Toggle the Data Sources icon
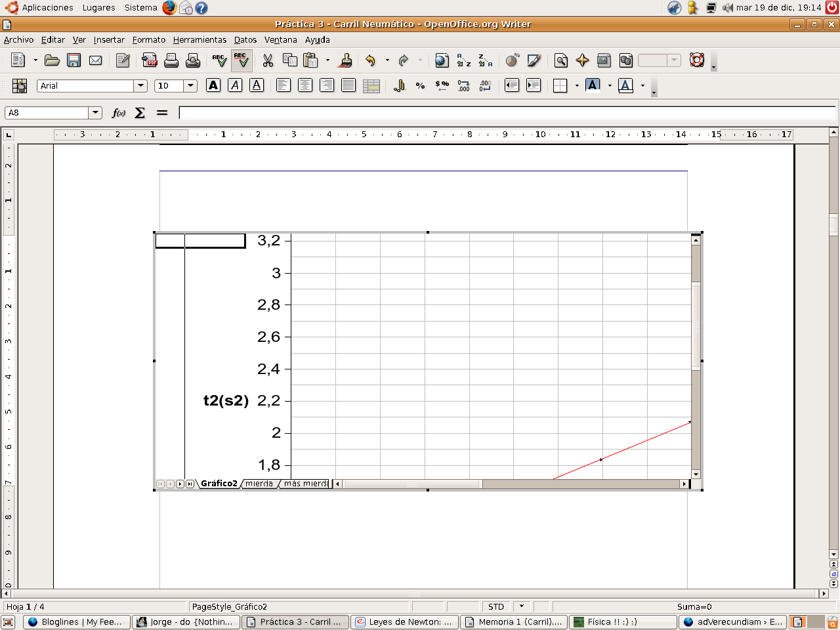Viewport: 840px width, 630px height. click(x=626, y=60)
